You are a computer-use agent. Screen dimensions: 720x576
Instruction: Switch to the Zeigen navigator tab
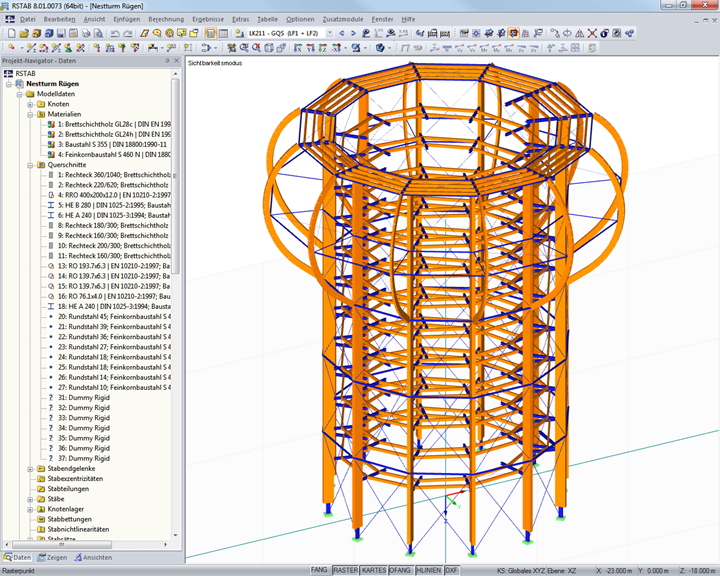click(52, 557)
